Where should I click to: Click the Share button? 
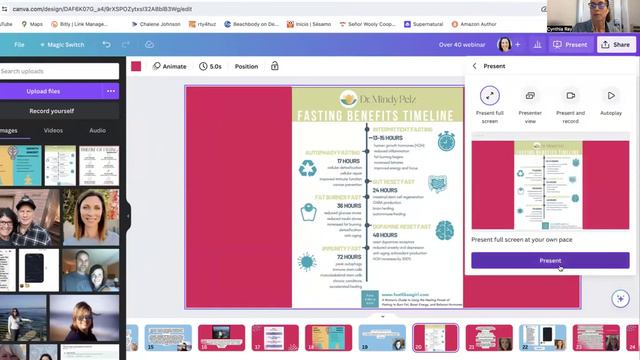616,44
